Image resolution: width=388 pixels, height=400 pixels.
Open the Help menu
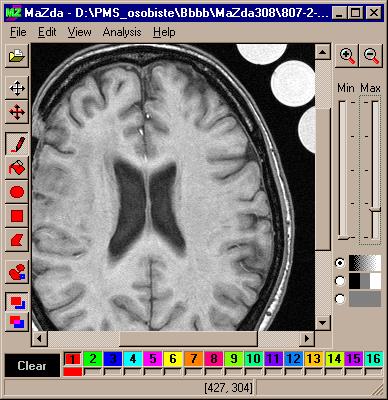164,32
